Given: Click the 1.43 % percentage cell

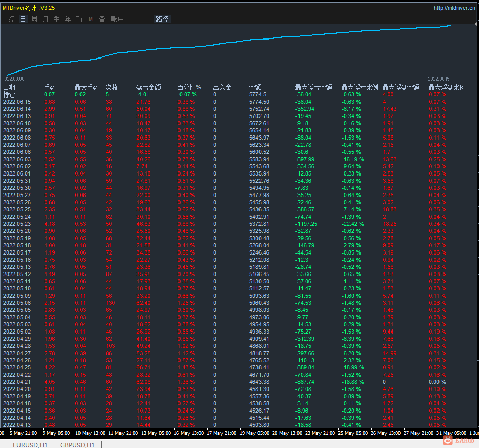Looking at the screenshot, I should tap(186, 367).
